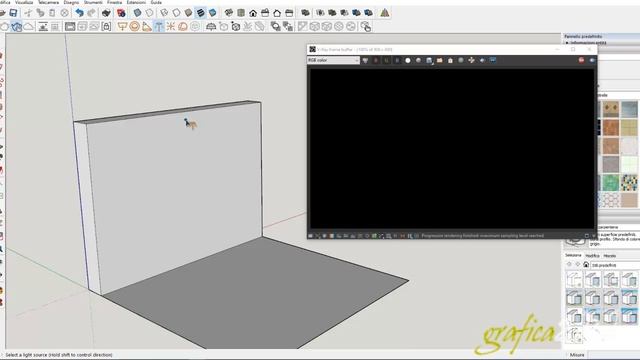
Task: Open the Finestra menu
Action: 115,2
